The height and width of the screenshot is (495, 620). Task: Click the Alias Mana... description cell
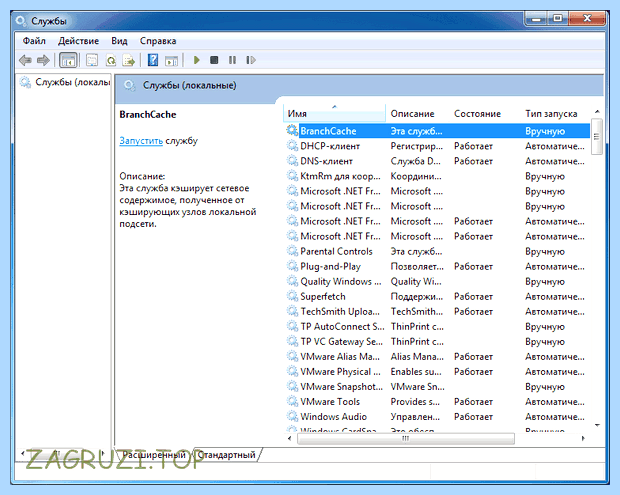(417, 357)
